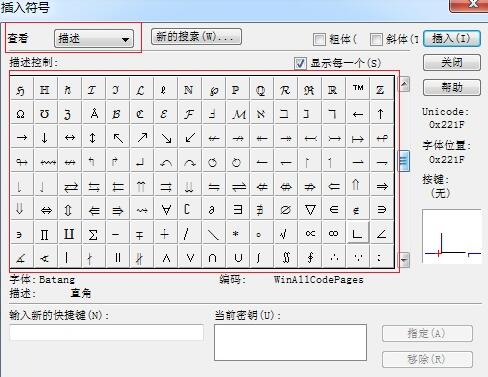Select the empty set ∅ symbol
The height and width of the screenshot is (377, 488).
(286, 209)
